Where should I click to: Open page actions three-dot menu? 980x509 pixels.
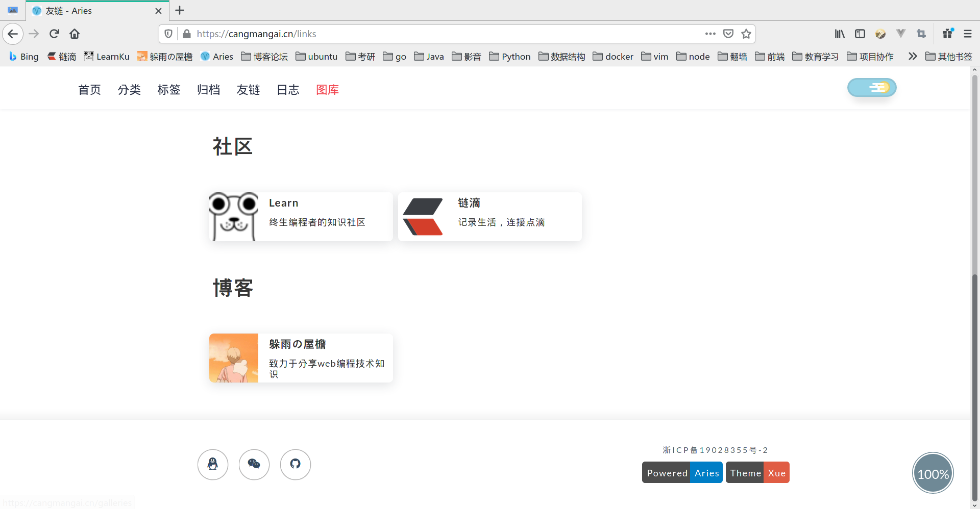click(710, 34)
